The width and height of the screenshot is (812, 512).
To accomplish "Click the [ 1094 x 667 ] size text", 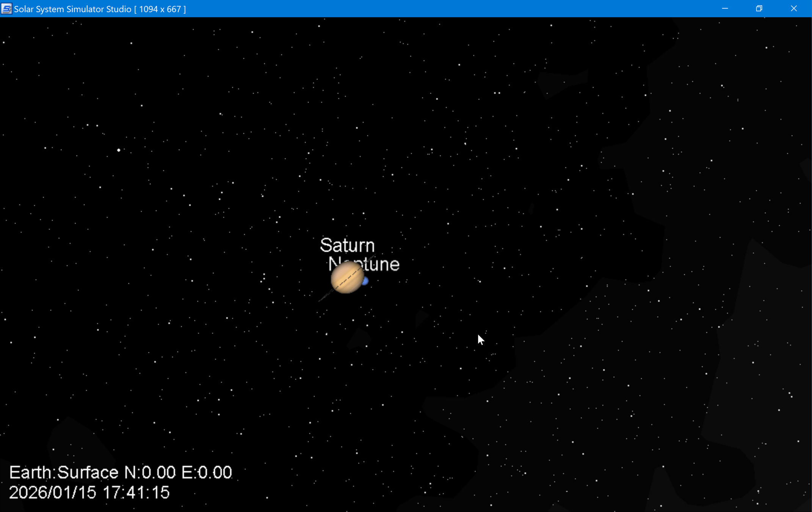I will coord(160,9).
